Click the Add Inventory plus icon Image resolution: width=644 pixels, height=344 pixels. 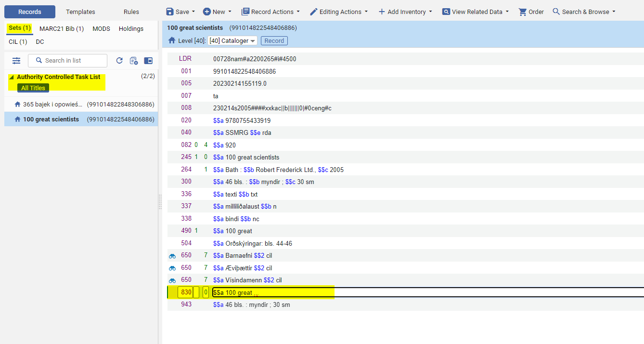point(382,12)
